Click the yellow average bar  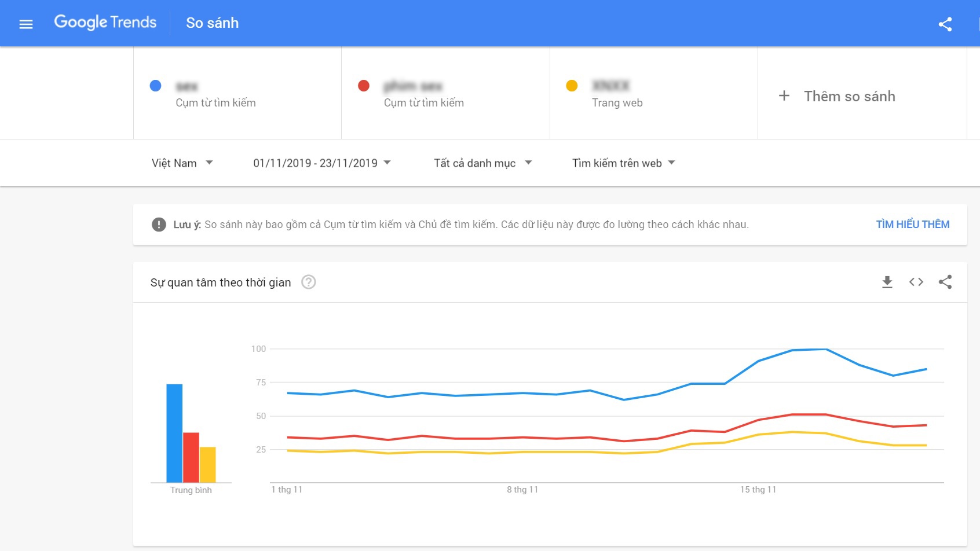tap(207, 464)
